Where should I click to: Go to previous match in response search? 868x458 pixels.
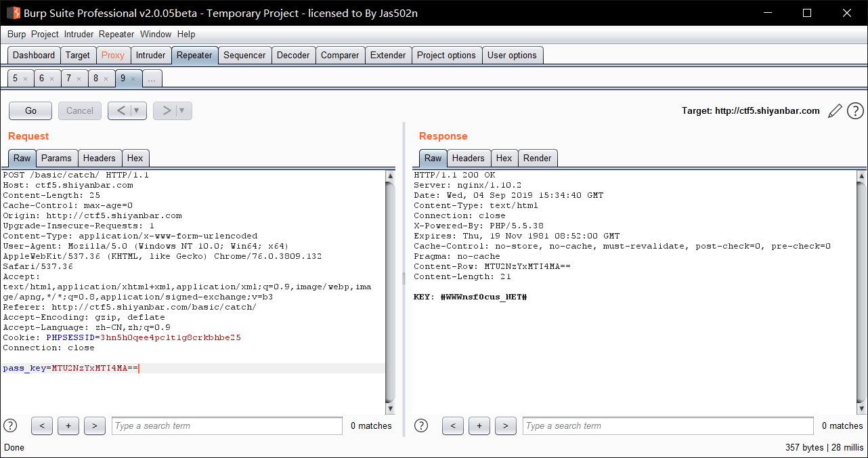[x=453, y=425]
